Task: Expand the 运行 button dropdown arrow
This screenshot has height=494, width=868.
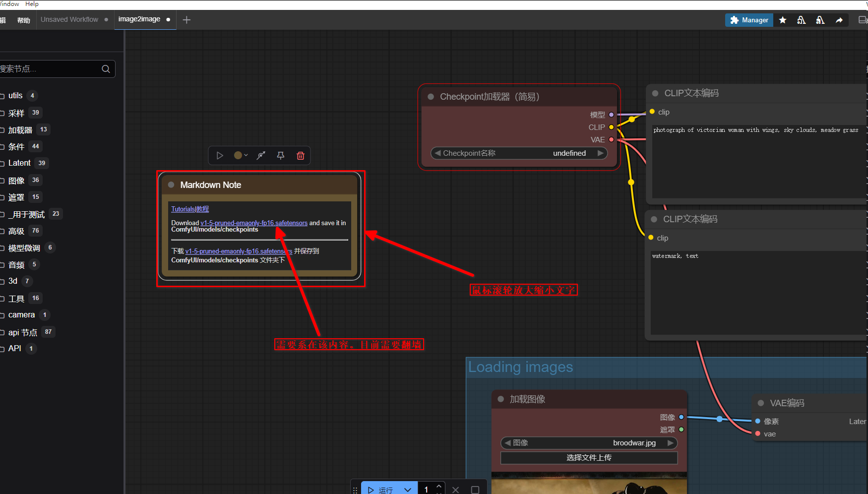Action: click(407, 490)
